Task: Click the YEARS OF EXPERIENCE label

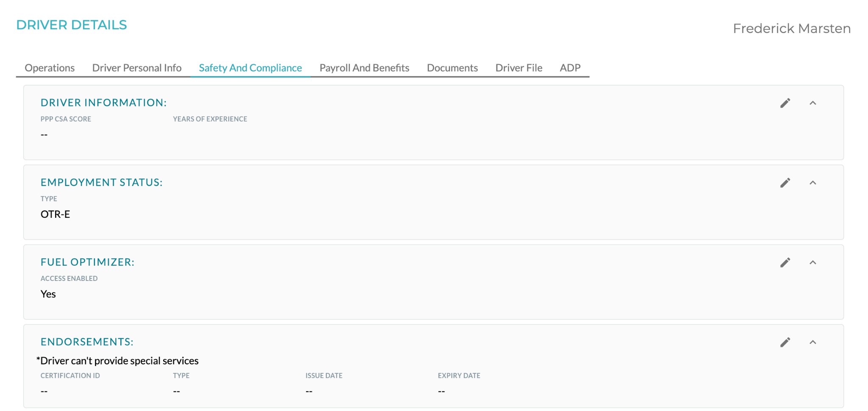Action: tap(210, 119)
